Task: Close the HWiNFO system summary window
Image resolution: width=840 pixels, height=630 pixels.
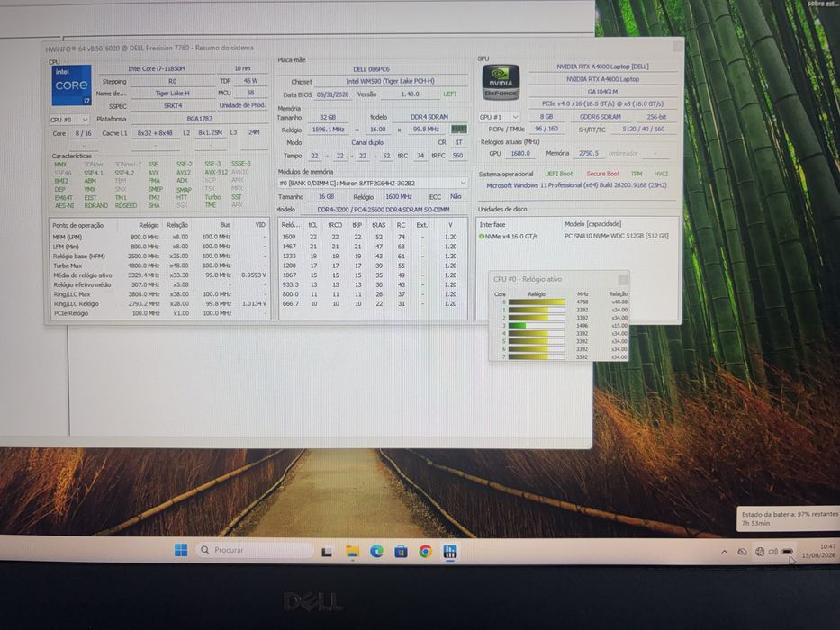Action: tap(678, 47)
